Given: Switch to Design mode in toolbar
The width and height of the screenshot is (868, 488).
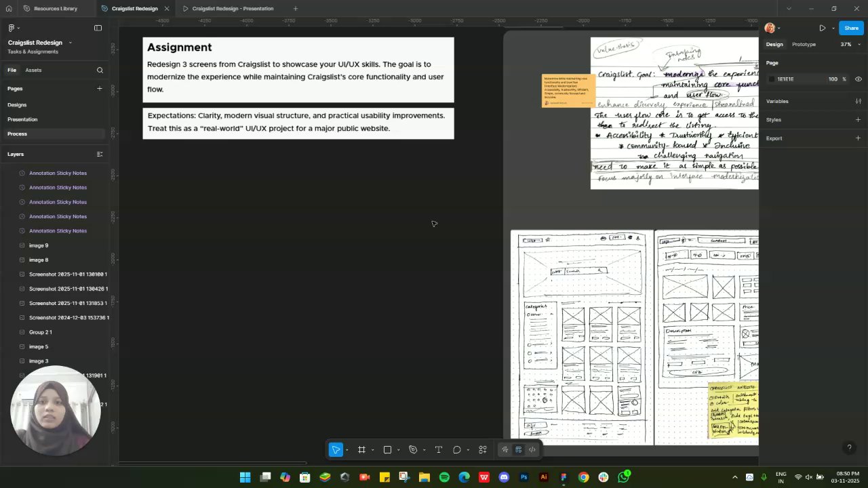Looking at the screenshot, I should tap(518, 449).
